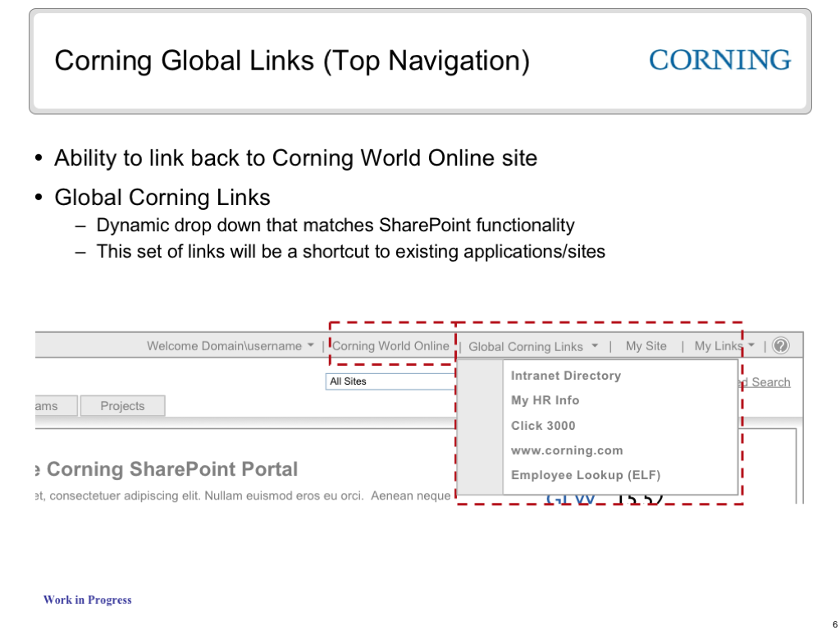This screenshot has width=840, height=630.
Task: Open the My Site link
Action: [x=646, y=346]
